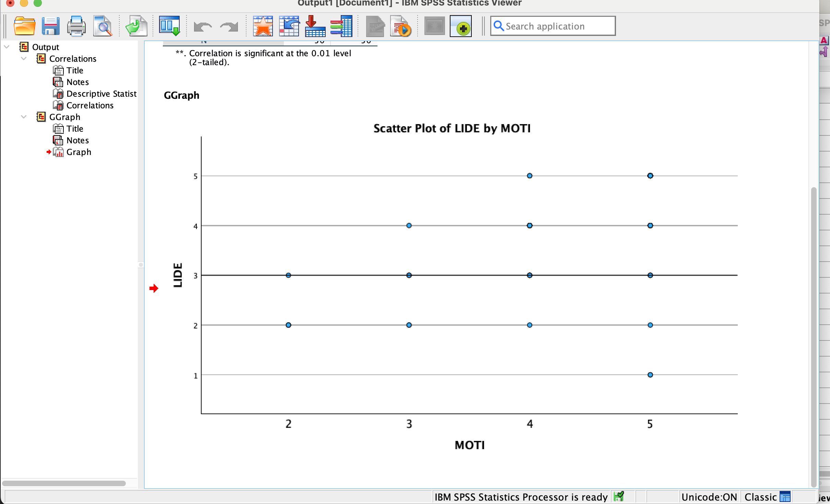Collapse the Correlations branch
This screenshot has height=504, width=830.
click(x=23, y=58)
